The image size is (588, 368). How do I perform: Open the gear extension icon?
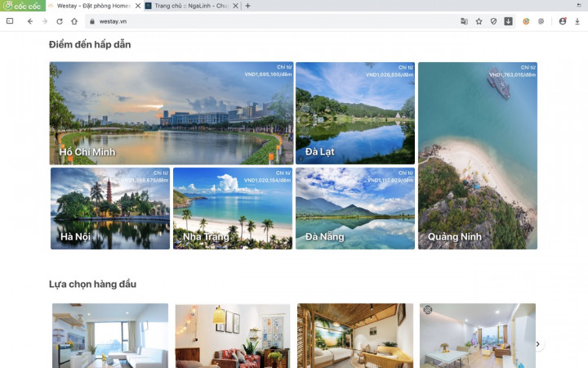(x=541, y=21)
